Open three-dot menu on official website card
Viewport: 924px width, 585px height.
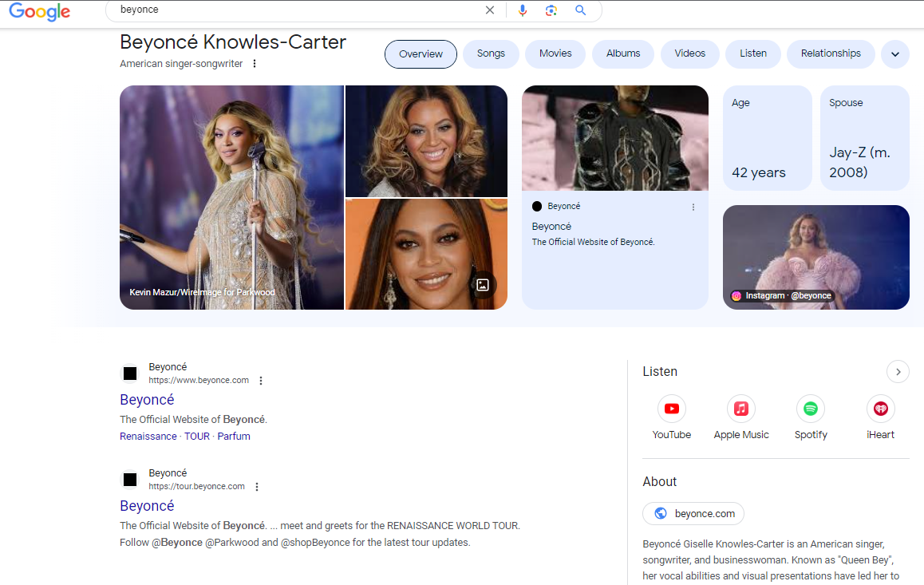click(x=693, y=207)
